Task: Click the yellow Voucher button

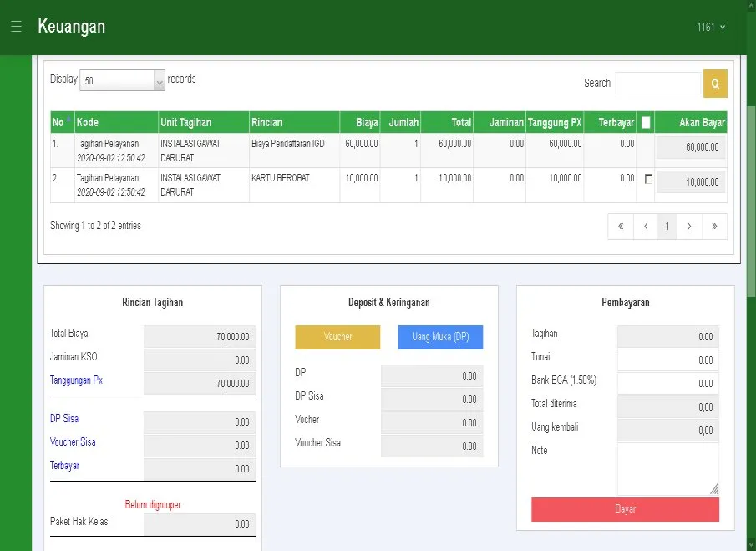Action: [337, 337]
